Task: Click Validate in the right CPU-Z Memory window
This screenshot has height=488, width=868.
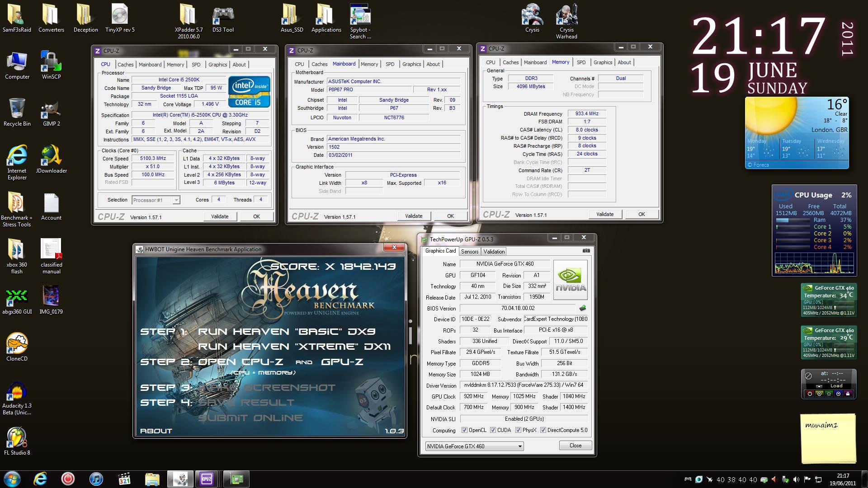Action: 604,214
